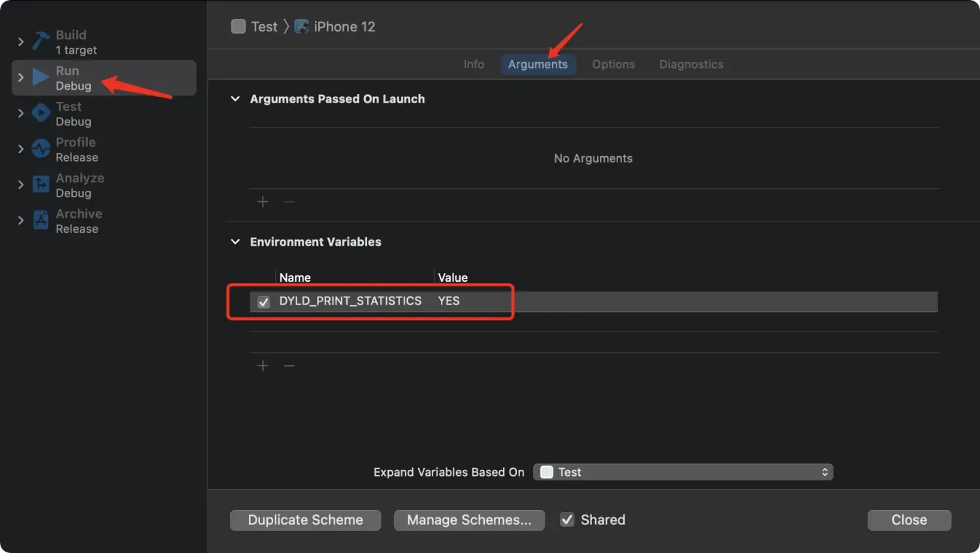Click the iPhone 12 device icon

click(301, 27)
